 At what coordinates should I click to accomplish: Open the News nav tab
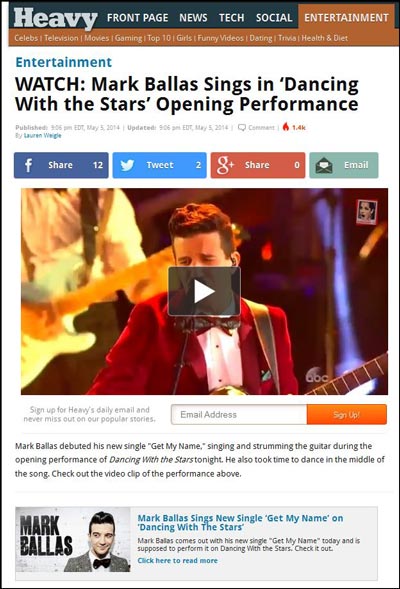193,18
